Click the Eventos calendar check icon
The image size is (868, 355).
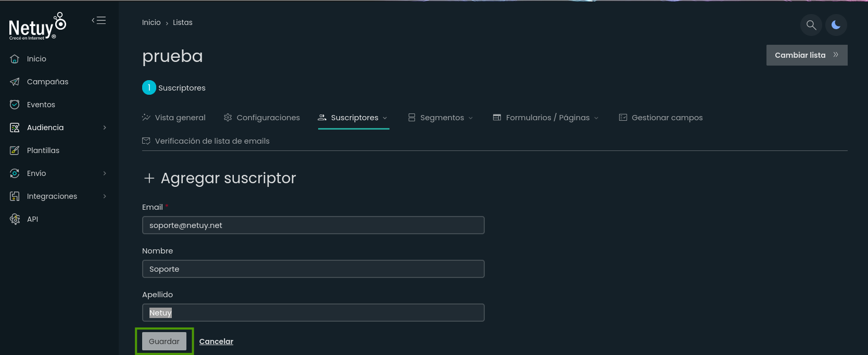click(15, 105)
